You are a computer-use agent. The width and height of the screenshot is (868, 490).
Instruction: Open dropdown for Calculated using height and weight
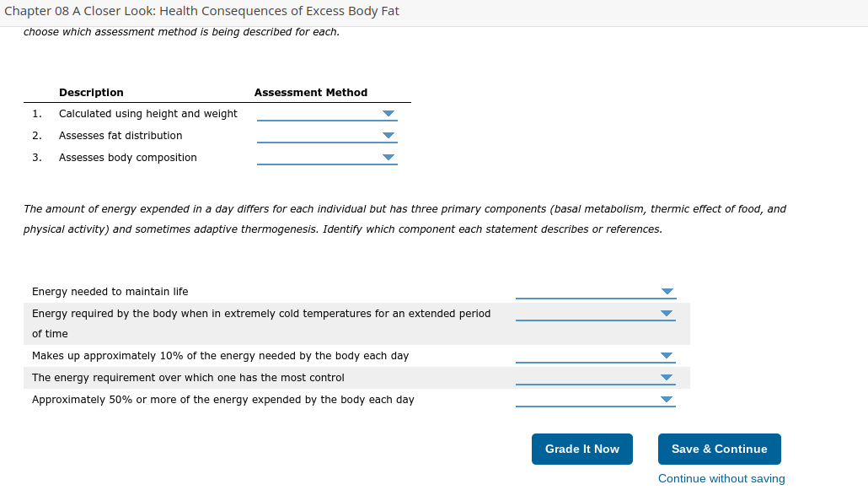(327, 114)
